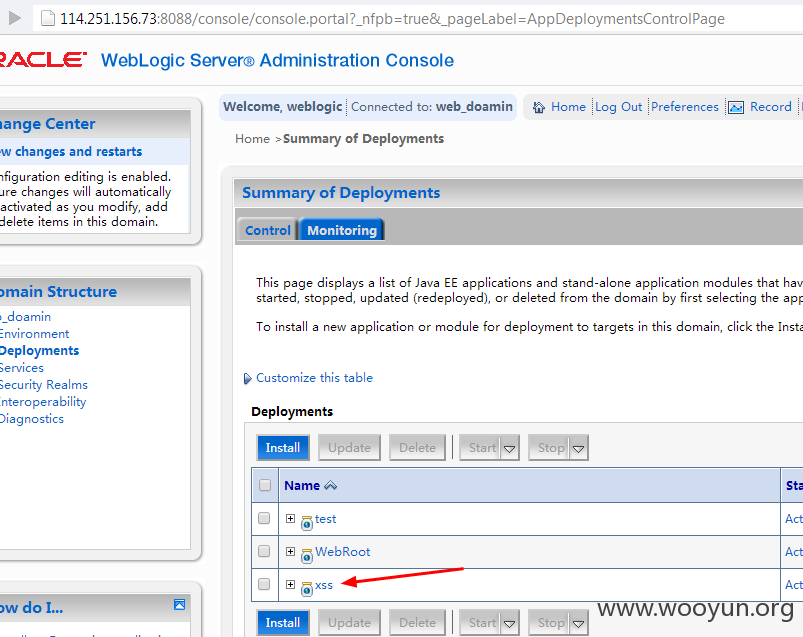Click the bottom Start button
803x637 pixels.
point(480,623)
